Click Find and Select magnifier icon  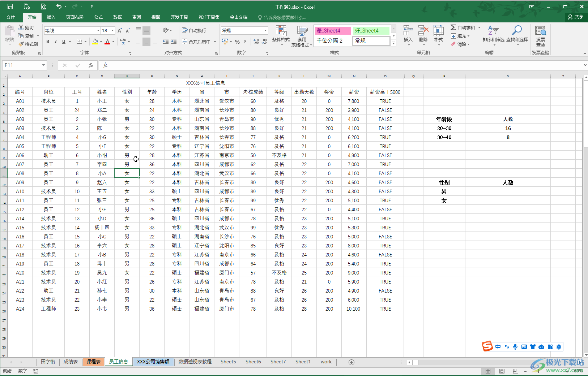[x=517, y=31]
